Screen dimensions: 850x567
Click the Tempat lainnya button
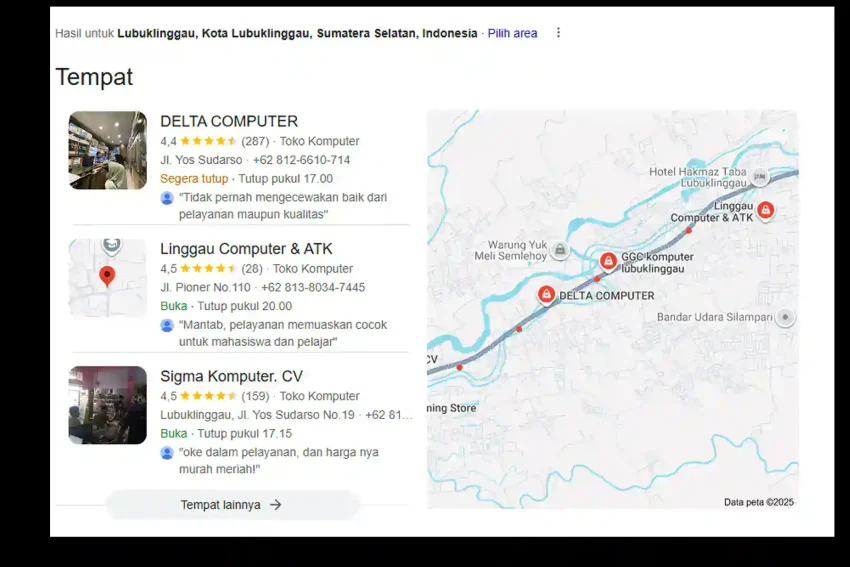coord(232,505)
